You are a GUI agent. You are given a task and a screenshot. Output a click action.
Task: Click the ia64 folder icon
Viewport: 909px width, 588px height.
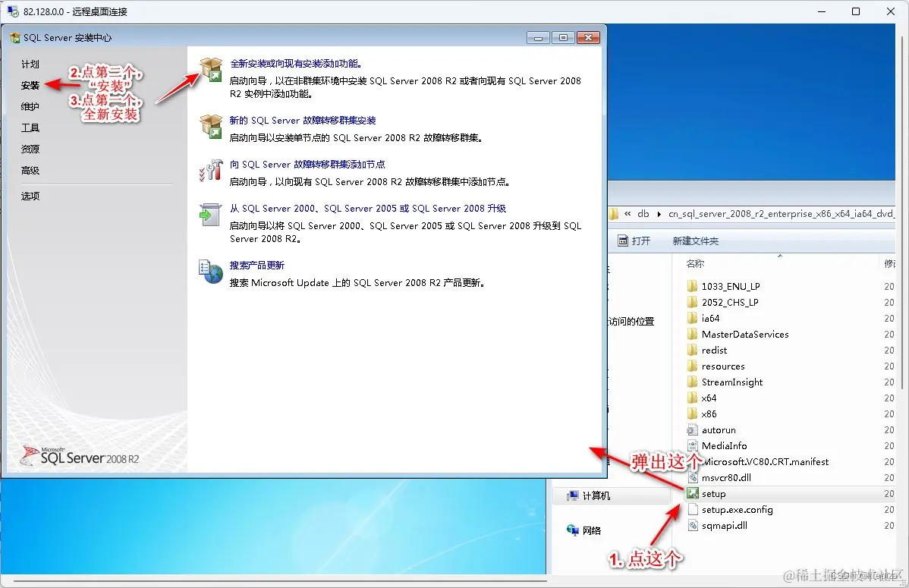pyautogui.click(x=692, y=318)
